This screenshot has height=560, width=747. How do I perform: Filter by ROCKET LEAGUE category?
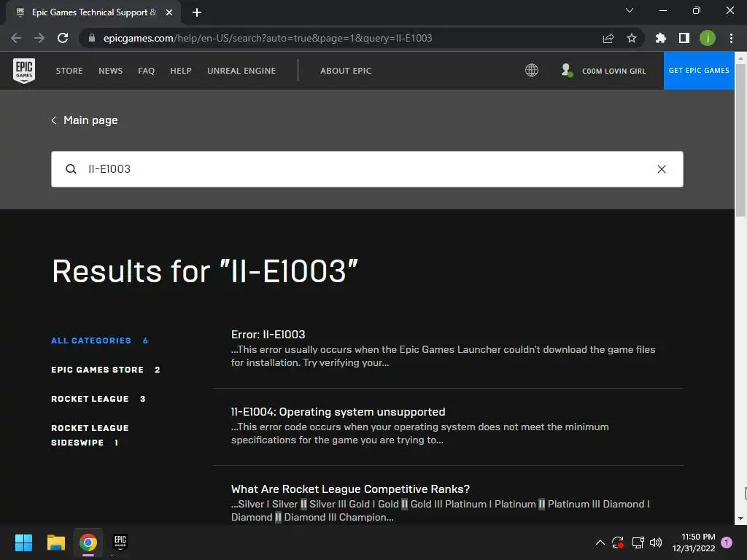[x=98, y=399]
